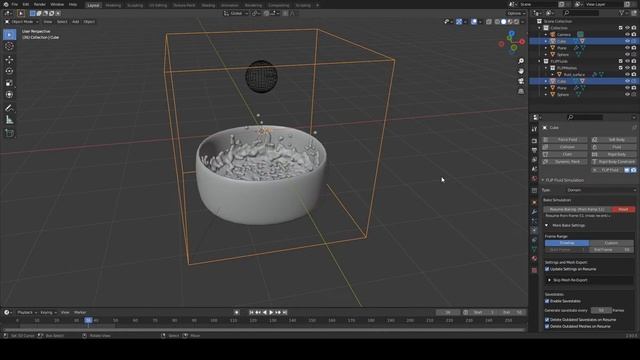Screen dimensions: 640x360
Task: Click the auto keying record button
Action: (237, 312)
